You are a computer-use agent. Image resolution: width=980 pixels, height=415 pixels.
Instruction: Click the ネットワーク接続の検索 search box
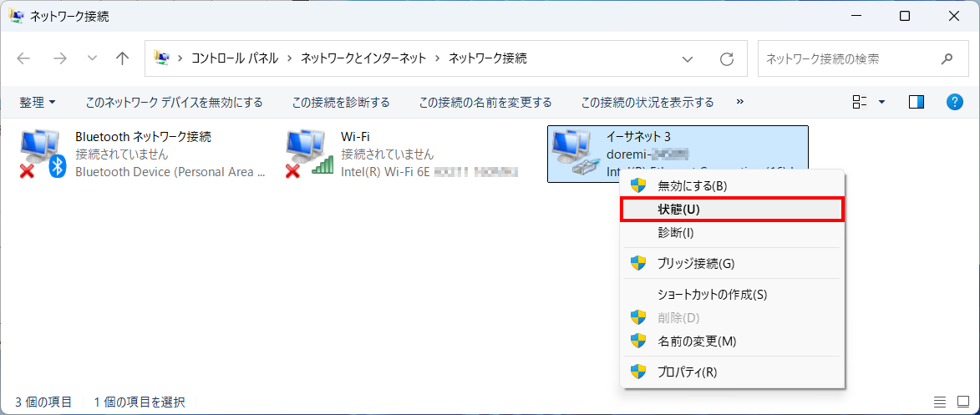point(848,58)
